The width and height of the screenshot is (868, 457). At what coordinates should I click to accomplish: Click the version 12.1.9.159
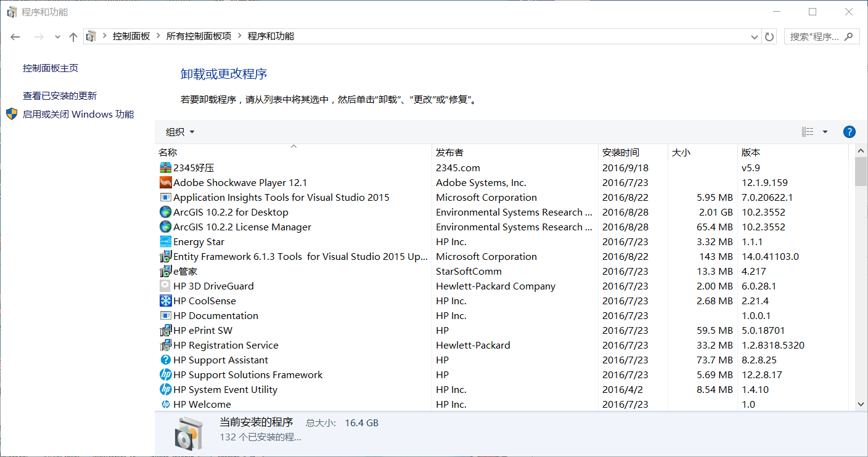(765, 182)
